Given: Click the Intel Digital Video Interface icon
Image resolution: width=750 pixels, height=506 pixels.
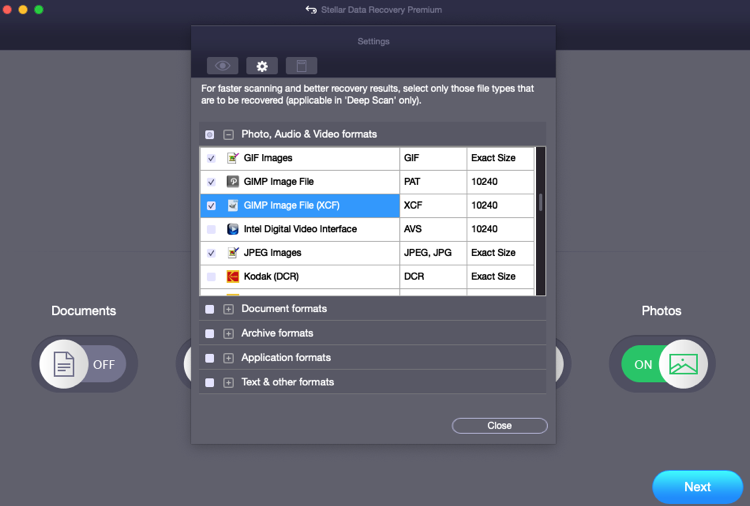Looking at the screenshot, I should [x=232, y=229].
